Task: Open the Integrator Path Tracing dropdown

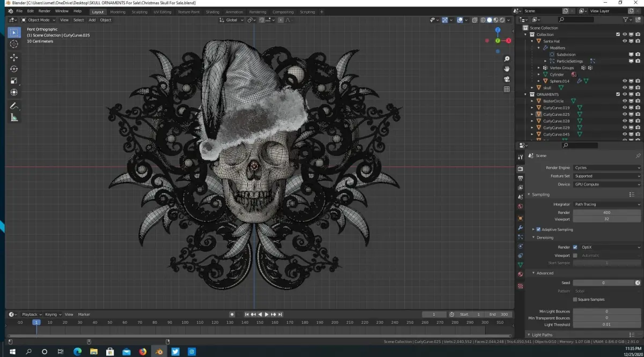Action: (x=607, y=204)
